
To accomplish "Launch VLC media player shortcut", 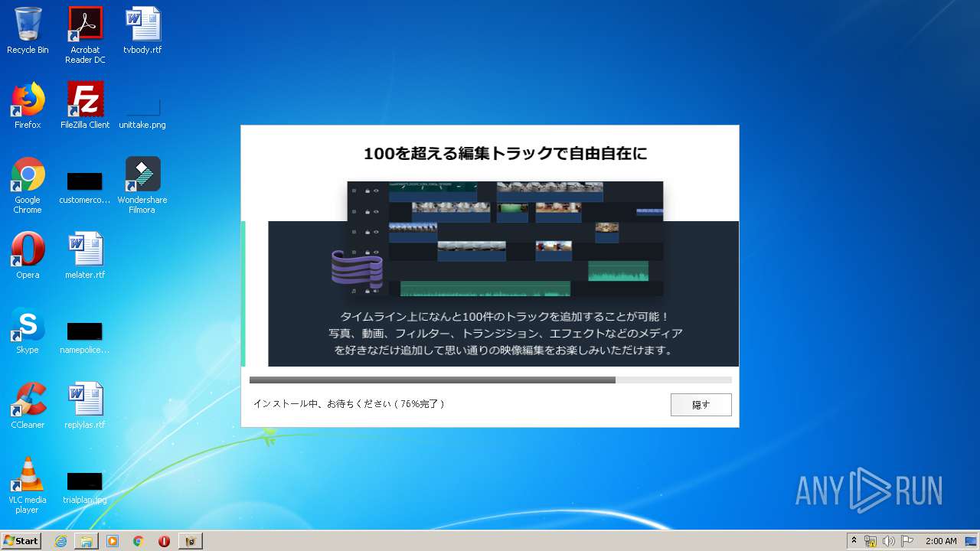I will pos(28,485).
